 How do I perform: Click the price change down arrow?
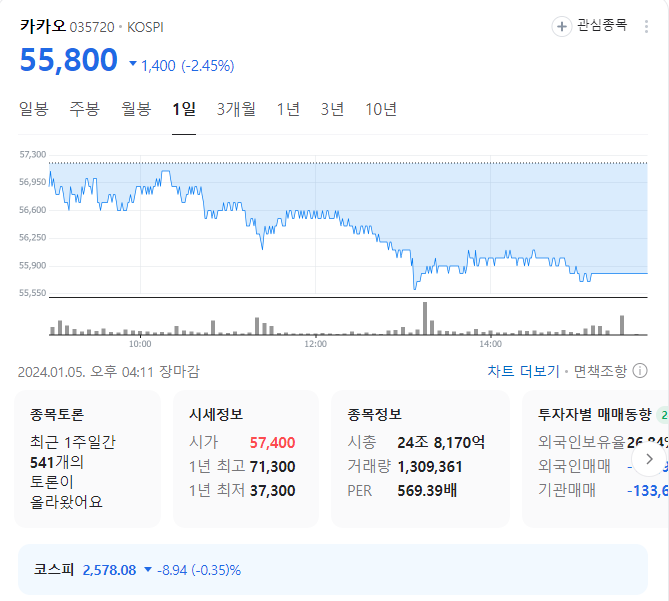pos(133,64)
